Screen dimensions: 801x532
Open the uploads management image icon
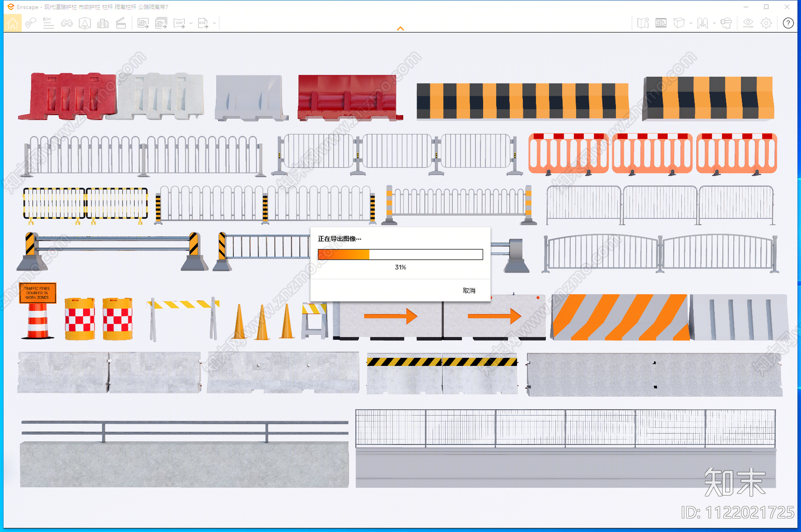coord(661,23)
